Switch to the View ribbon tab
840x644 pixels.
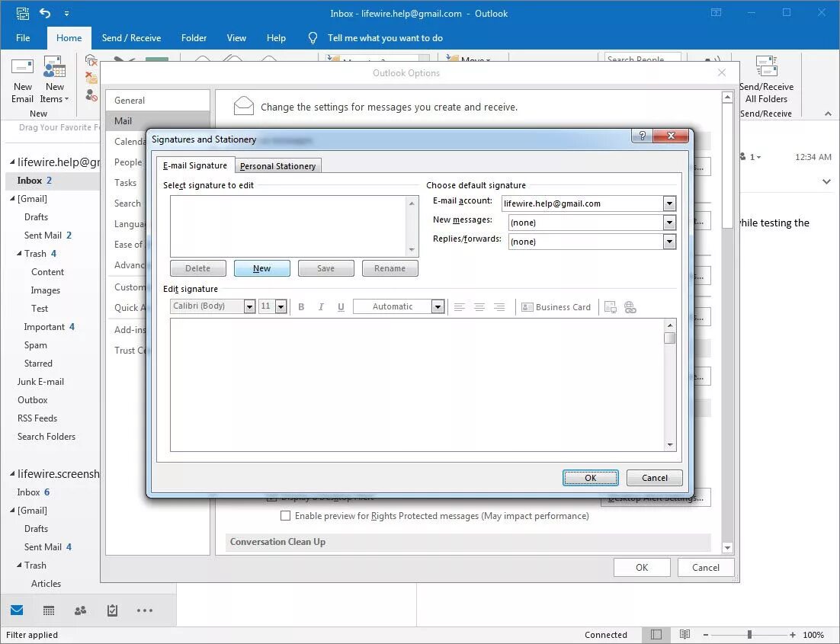coord(236,38)
